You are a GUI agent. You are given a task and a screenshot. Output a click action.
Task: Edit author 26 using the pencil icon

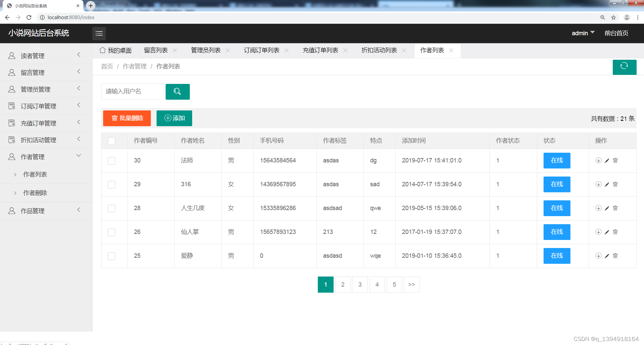[x=607, y=232]
